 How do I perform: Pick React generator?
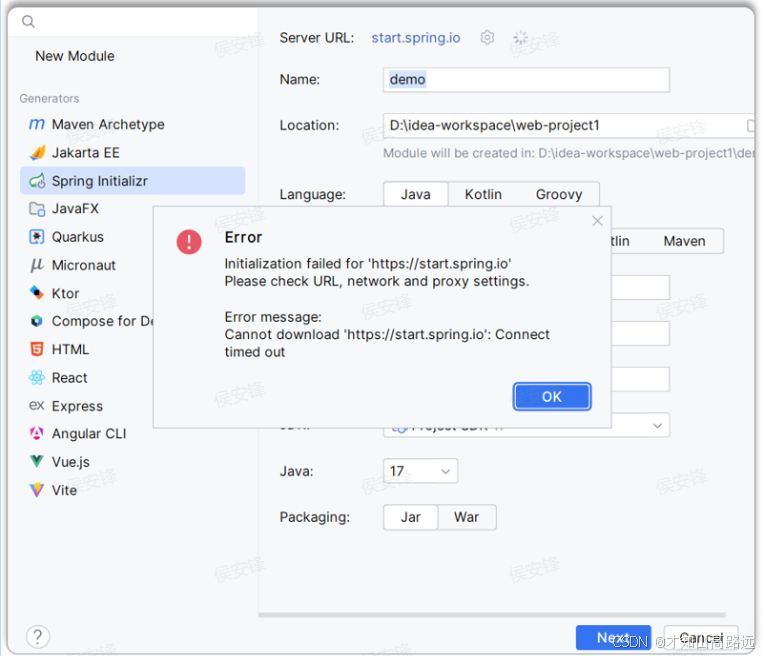point(87,378)
